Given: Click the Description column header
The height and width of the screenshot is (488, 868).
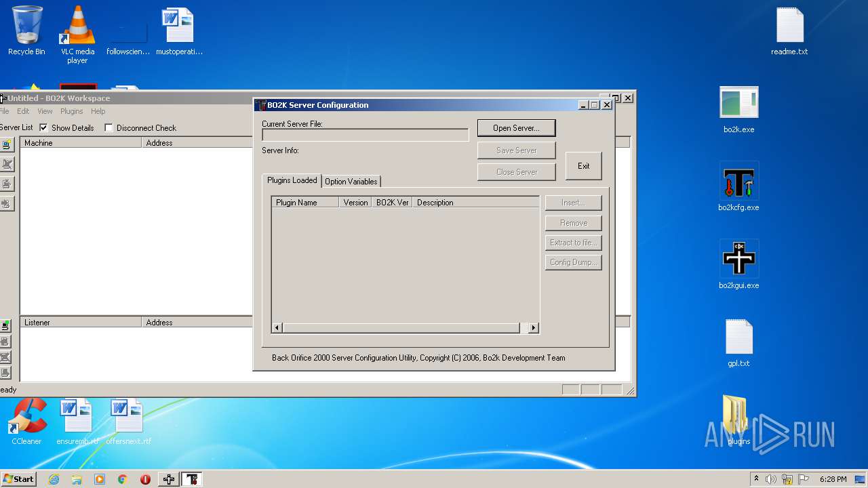Looking at the screenshot, I should point(475,202).
